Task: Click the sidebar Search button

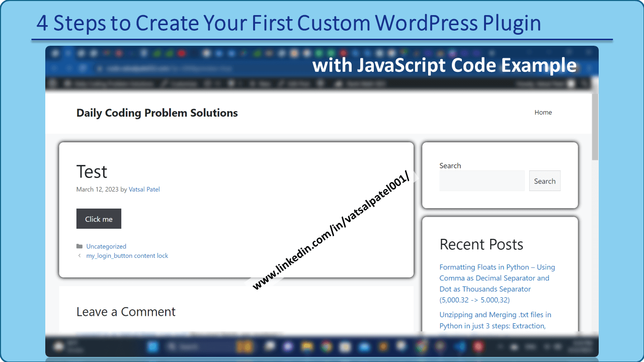Action: (545, 181)
